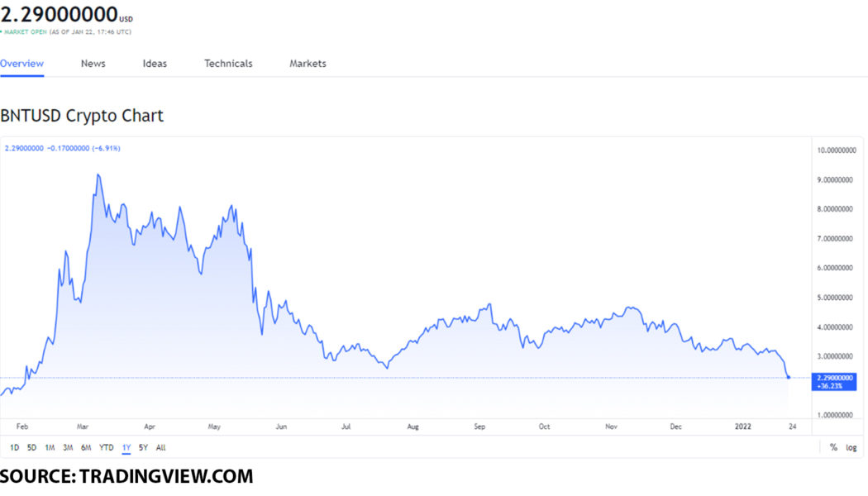Screen dimensions: 868x496
Task: Toggle percent scale on the chart
Action: pos(833,447)
